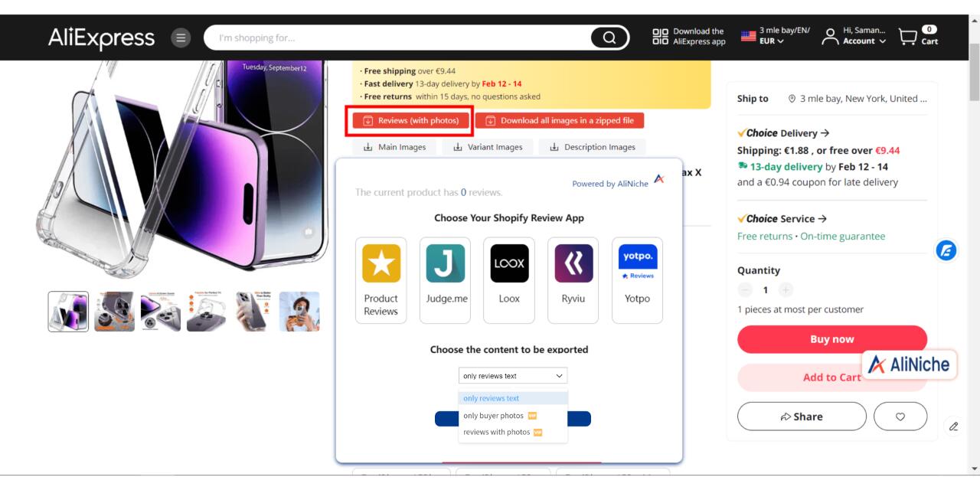Open Description Images download tab

[593, 147]
